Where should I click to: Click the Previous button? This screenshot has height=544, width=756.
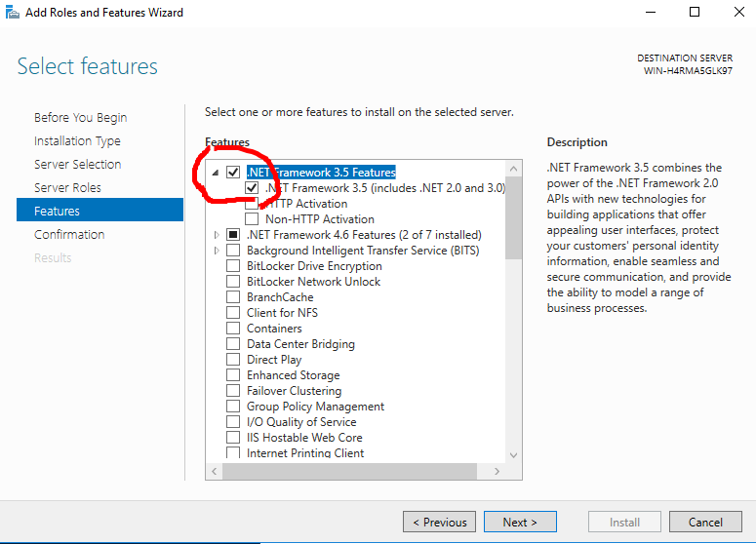pyautogui.click(x=439, y=522)
